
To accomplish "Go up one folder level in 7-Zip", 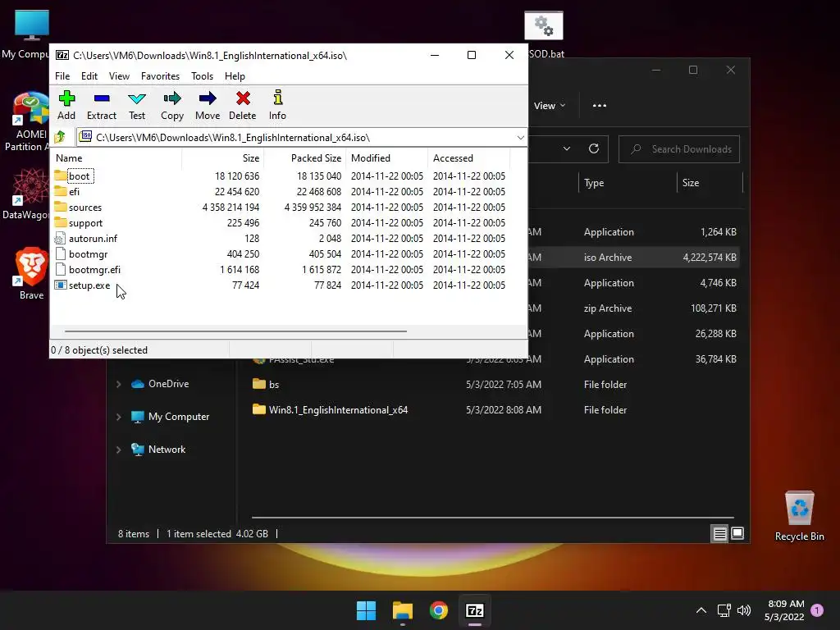I will point(60,138).
